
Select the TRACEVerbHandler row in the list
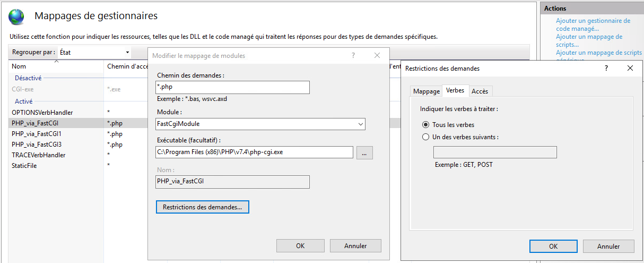pyautogui.click(x=39, y=155)
